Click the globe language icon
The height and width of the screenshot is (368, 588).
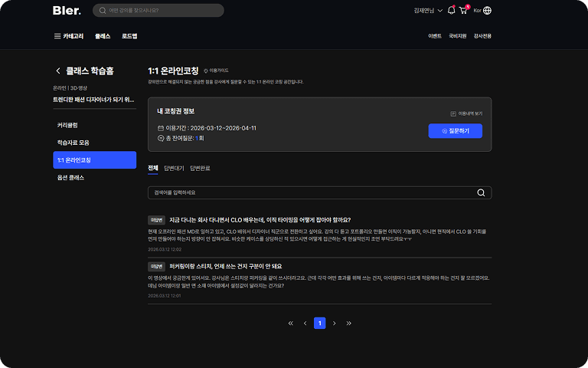pos(487,11)
